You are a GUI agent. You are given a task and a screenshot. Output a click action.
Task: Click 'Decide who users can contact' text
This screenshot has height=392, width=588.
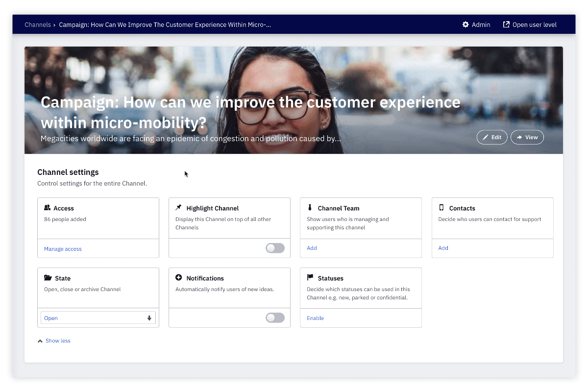point(490,220)
